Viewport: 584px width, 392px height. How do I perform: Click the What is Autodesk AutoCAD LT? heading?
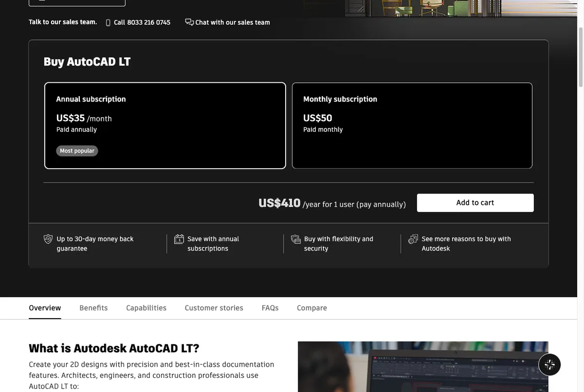(114, 348)
